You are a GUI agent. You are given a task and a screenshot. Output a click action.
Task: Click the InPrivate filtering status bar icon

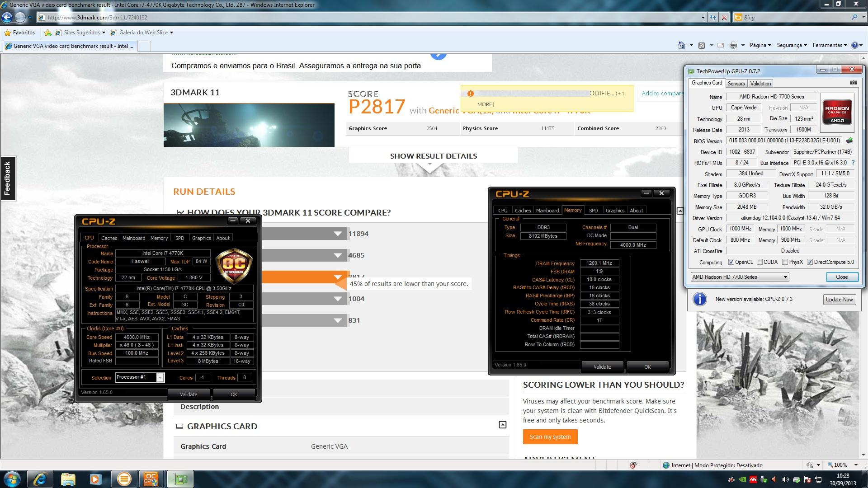[x=633, y=465]
